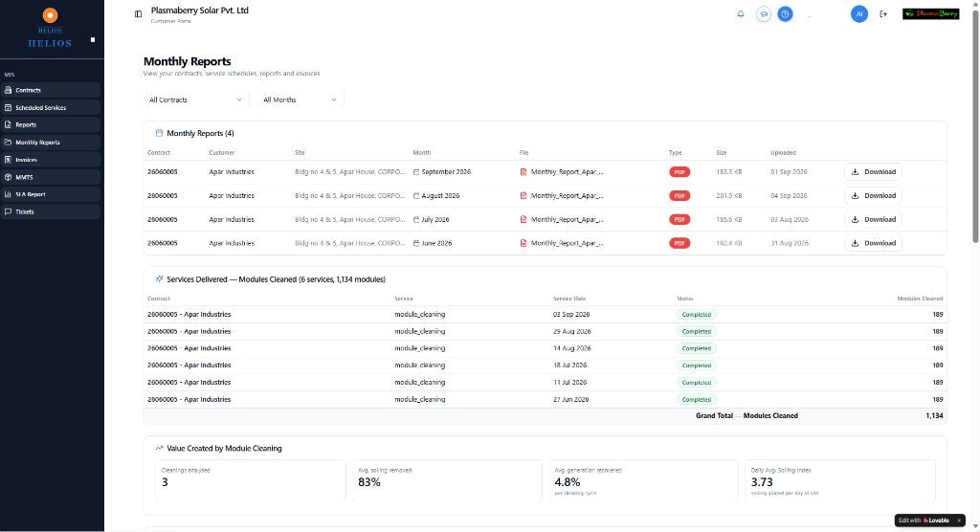
Task: Click the calendar icon beside September 2026
Action: (416, 172)
